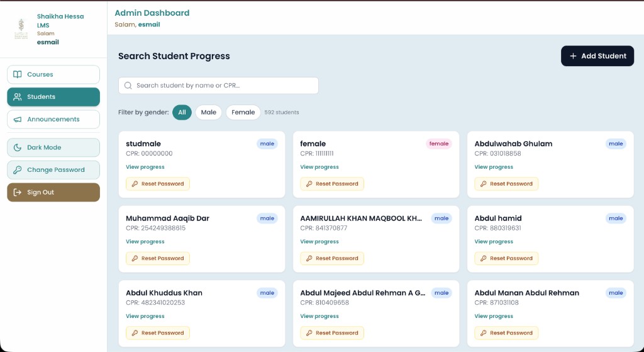Toggle Dark Mode
Viewport: 644px width, 352px height.
pyautogui.click(x=53, y=147)
